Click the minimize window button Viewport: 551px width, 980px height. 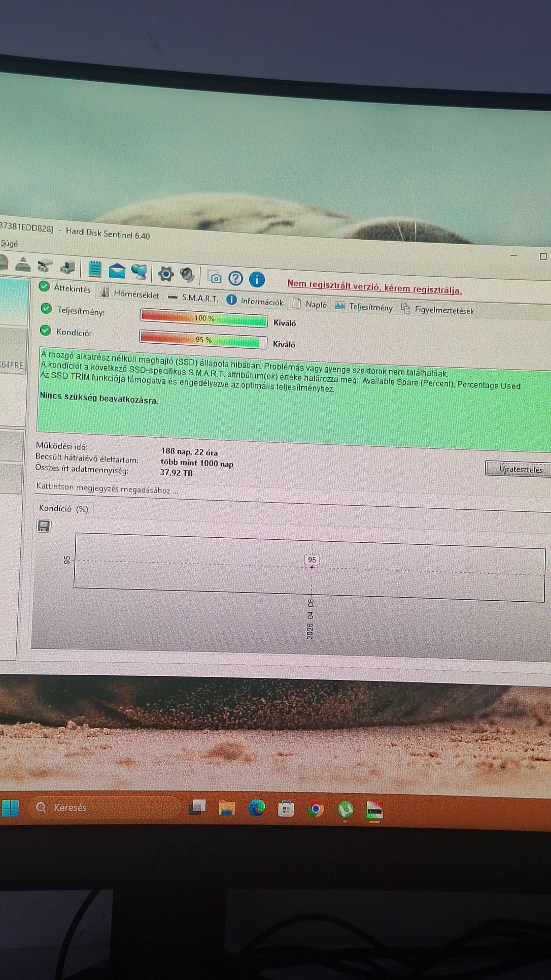513,255
